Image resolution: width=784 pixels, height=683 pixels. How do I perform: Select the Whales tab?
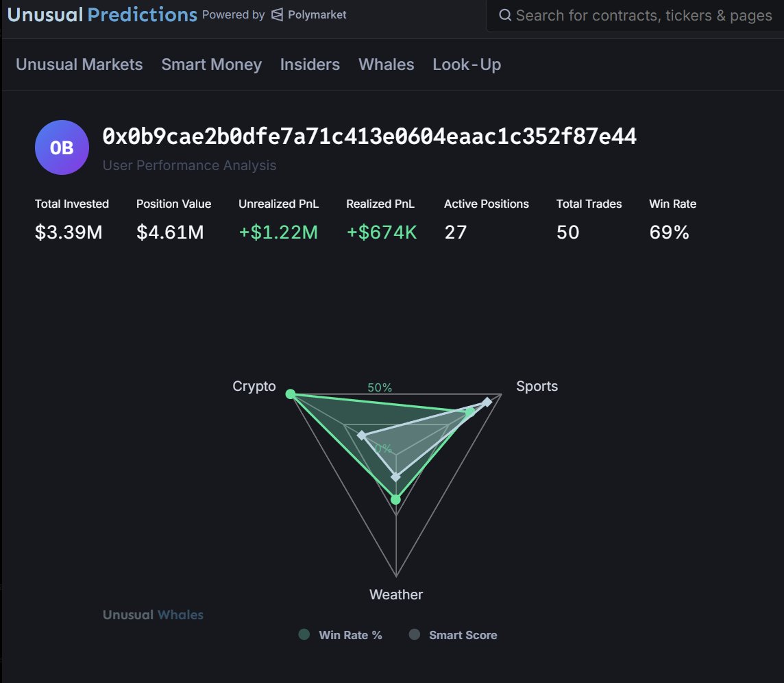point(386,64)
